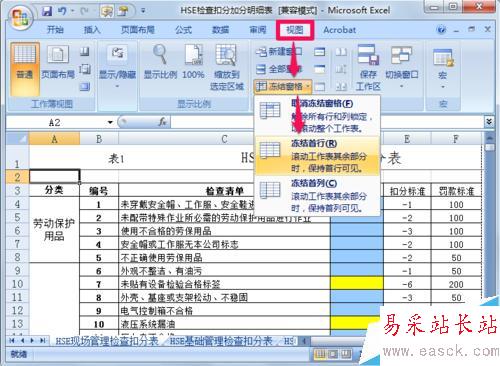Viewport: 500px width, 366px height.
Task: Click the 扣分标准 header cell
Action: [x=407, y=191]
